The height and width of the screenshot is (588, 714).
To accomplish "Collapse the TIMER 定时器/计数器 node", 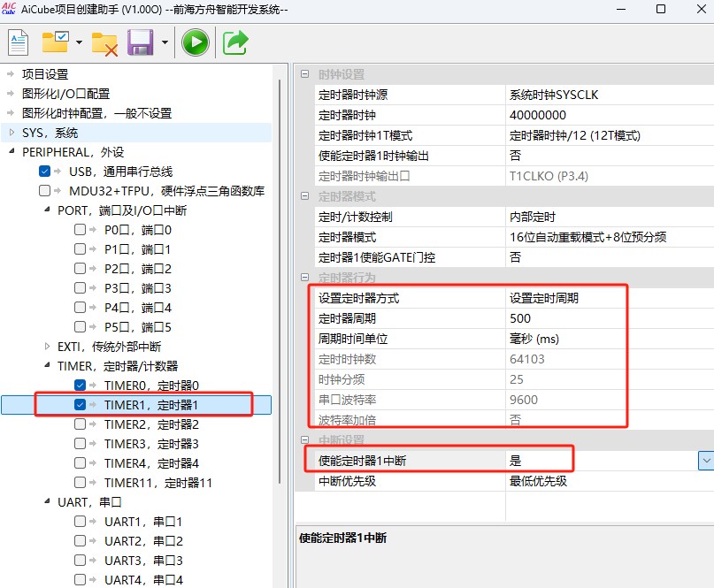I will click(x=48, y=365).
